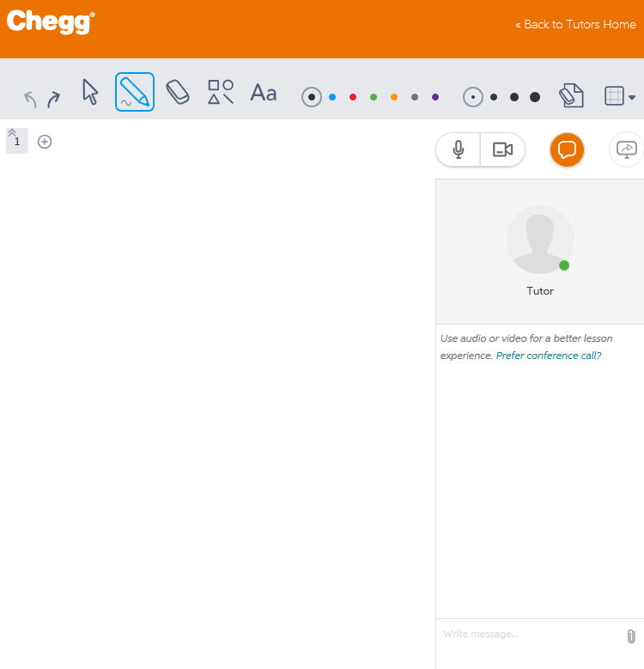This screenshot has height=669, width=644.
Task: Toggle the video camera
Action: tap(503, 149)
